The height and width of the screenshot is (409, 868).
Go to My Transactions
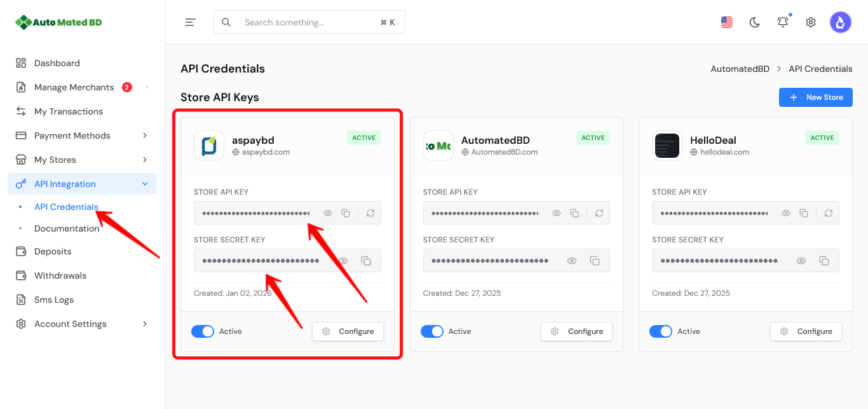pos(69,111)
